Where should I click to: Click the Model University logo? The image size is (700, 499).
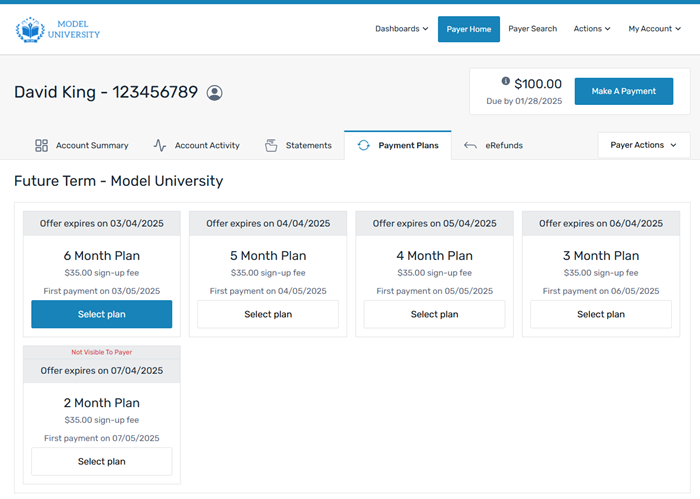[x=58, y=29]
